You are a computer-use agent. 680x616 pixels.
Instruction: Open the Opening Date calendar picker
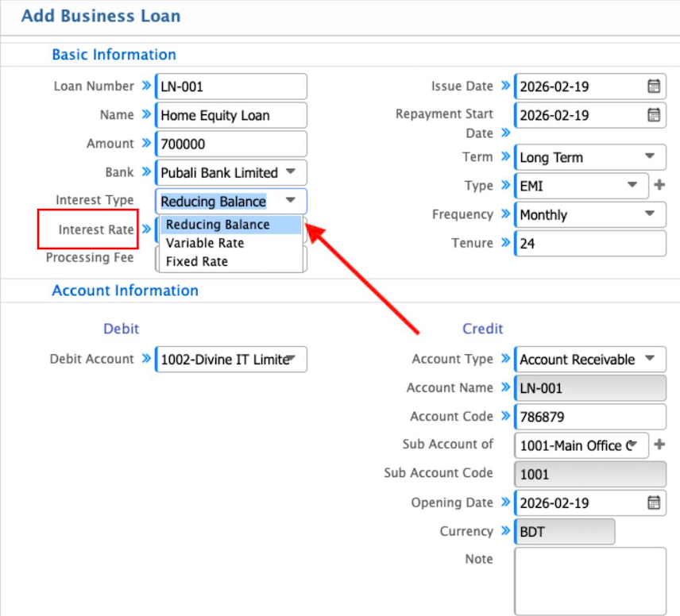point(654,502)
